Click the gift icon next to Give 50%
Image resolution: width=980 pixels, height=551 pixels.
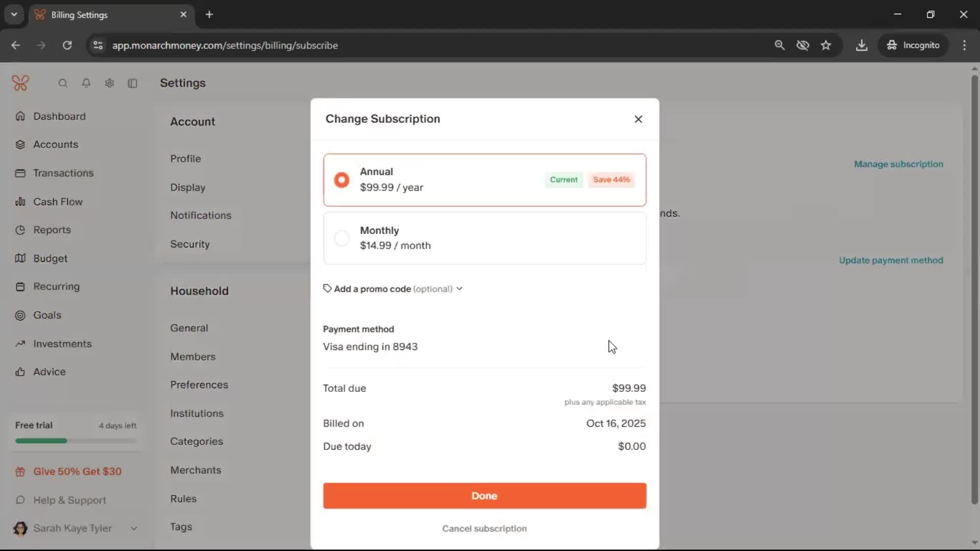pyautogui.click(x=20, y=471)
